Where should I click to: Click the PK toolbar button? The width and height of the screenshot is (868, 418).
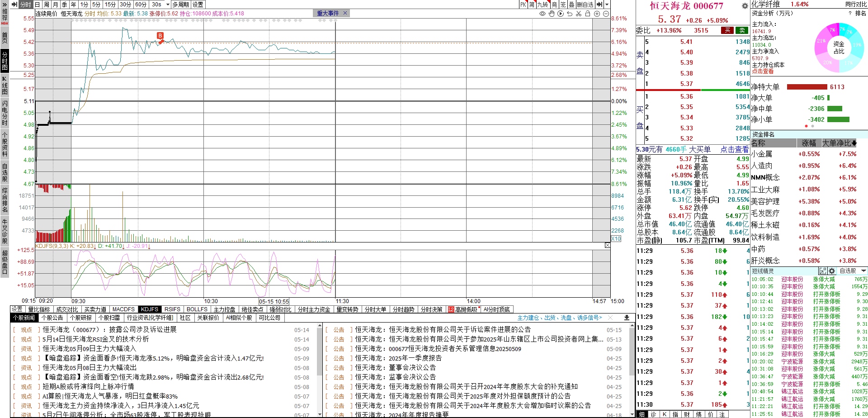click(x=523, y=5)
